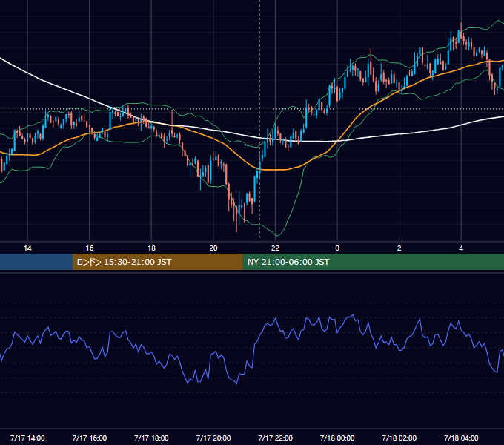Click the 16 hour label on chart axis
This screenshot has width=504, height=445.
pyautogui.click(x=90, y=248)
